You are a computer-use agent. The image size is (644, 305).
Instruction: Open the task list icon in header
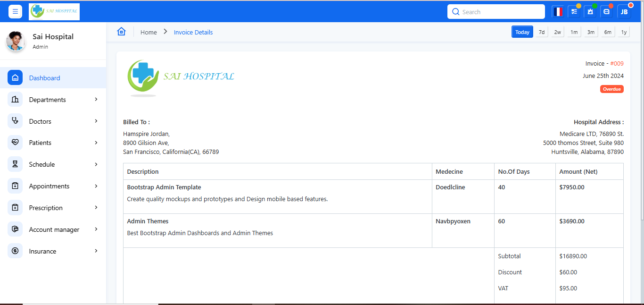[x=574, y=12]
